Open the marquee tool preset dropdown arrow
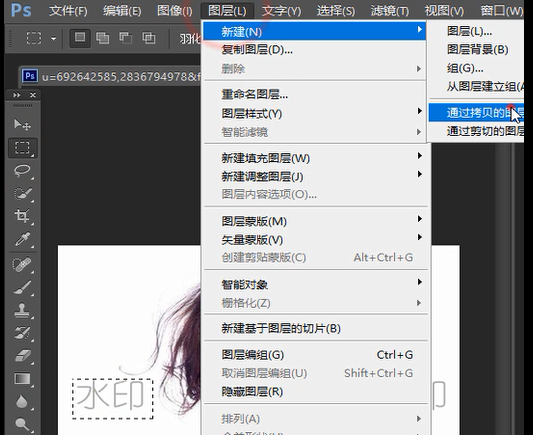This screenshot has width=533, height=435. pos(53,39)
